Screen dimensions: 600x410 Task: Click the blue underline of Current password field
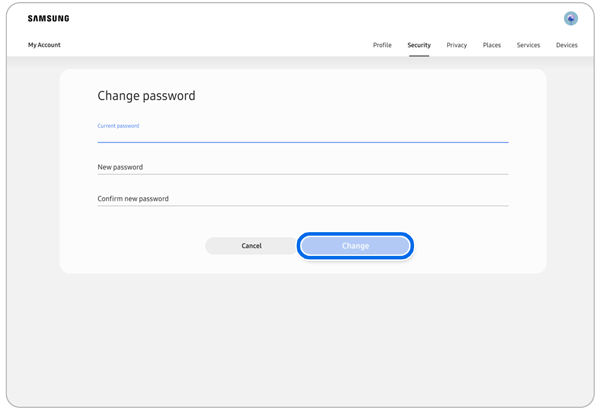point(302,142)
